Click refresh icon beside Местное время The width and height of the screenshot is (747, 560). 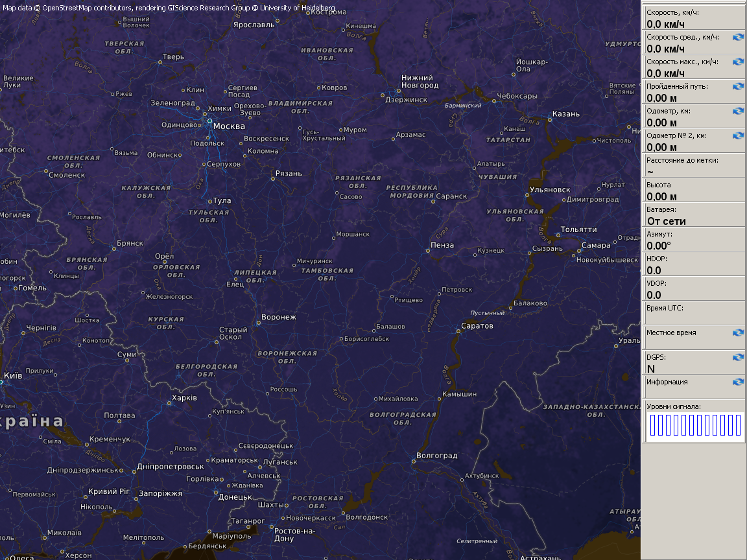pyautogui.click(x=738, y=333)
